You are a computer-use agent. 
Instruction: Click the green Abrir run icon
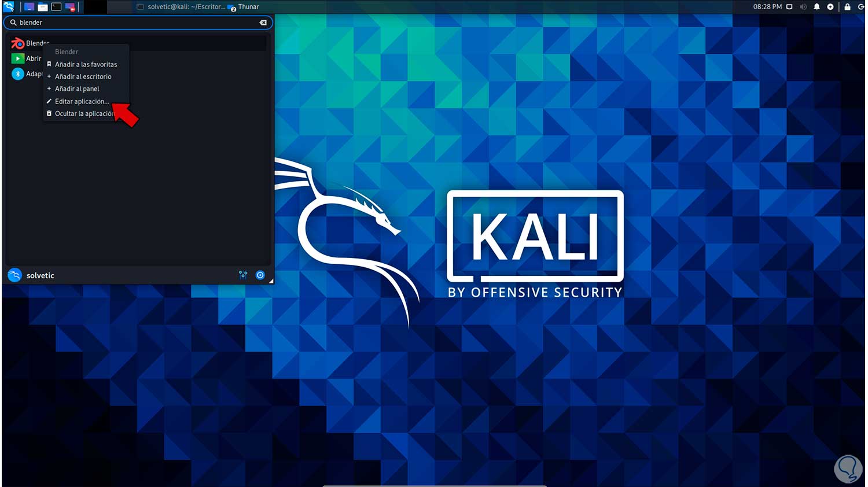tap(18, 58)
